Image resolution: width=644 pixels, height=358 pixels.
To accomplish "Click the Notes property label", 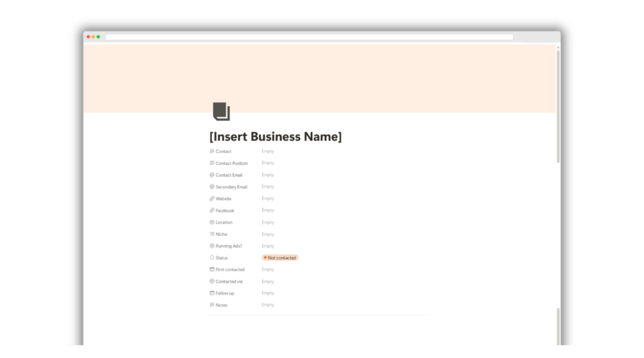I will click(221, 305).
